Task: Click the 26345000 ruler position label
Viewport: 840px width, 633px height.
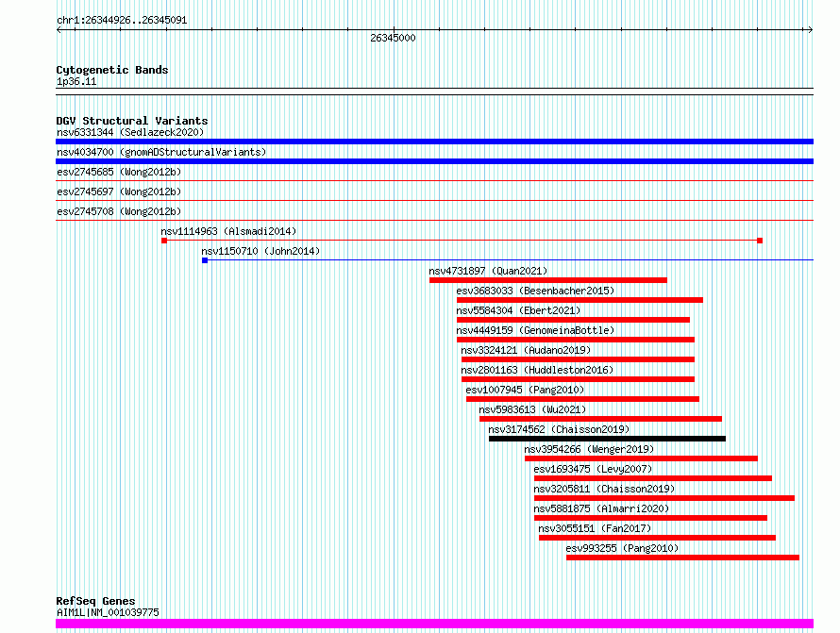Action: click(393, 38)
